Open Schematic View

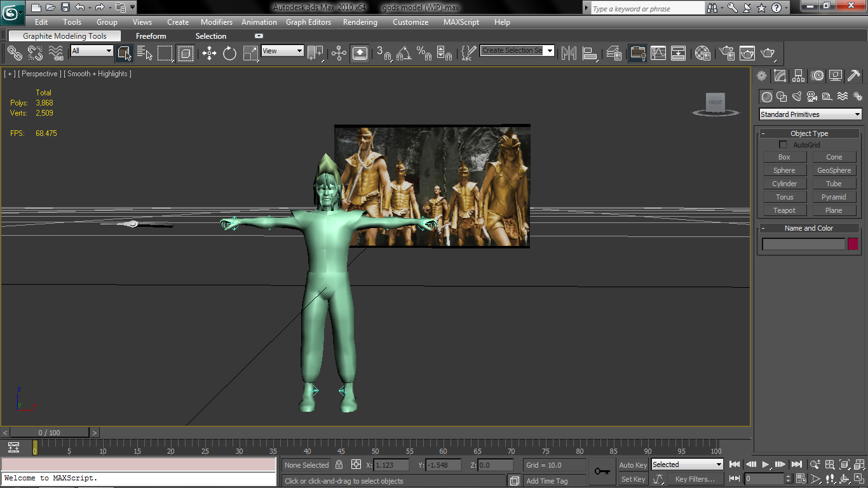(x=679, y=53)
